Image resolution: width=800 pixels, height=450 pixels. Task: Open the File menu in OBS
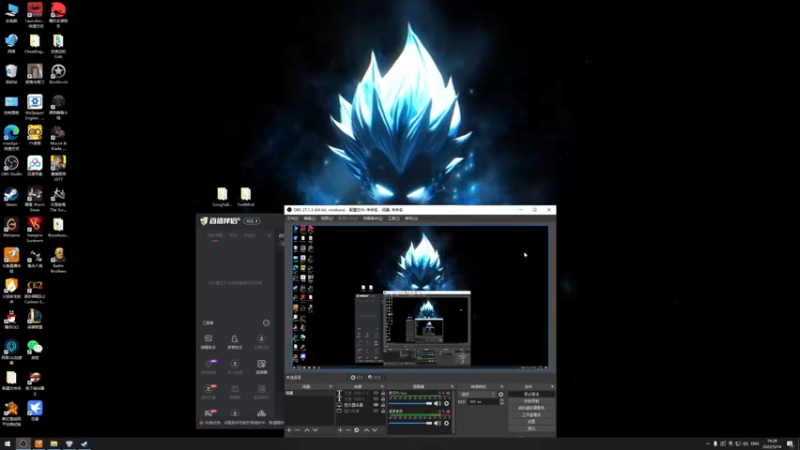pyautogui.click(x=292, y=218)
